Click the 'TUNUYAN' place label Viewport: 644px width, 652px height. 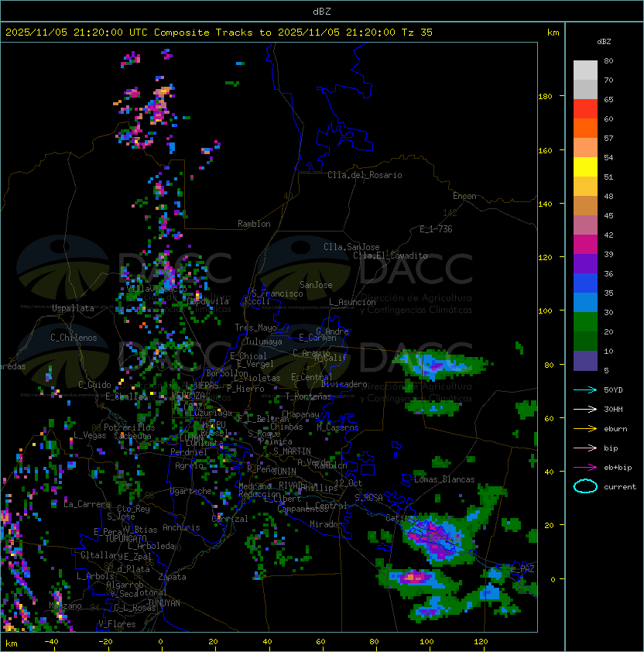[164, 603]
